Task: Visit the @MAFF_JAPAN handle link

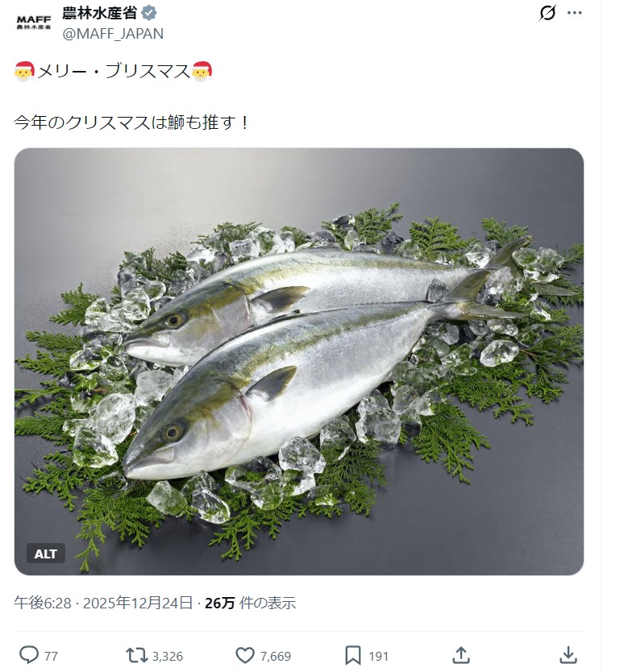Action: tap(112, 33)
